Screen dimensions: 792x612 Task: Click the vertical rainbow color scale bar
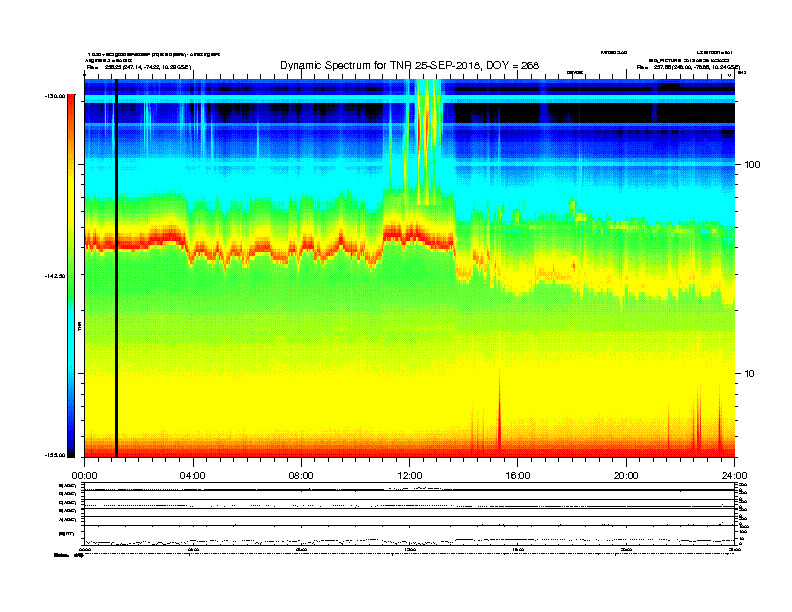pos(71,276)
